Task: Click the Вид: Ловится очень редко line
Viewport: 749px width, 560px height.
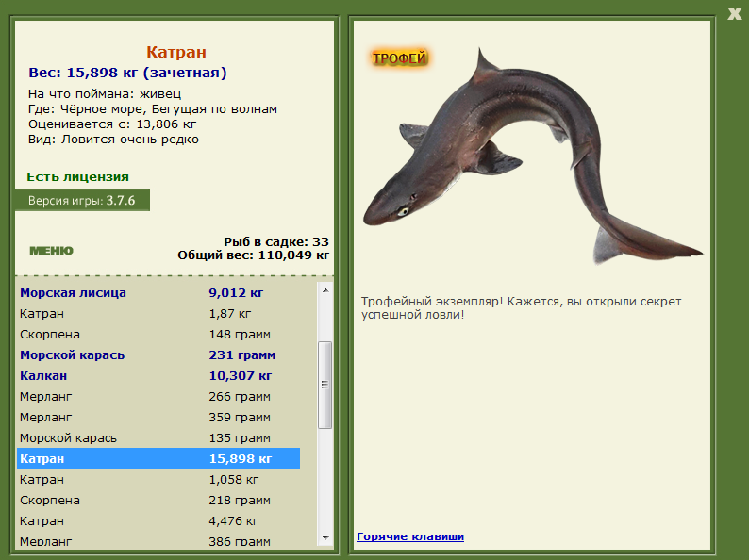Action: click(114, 140)
